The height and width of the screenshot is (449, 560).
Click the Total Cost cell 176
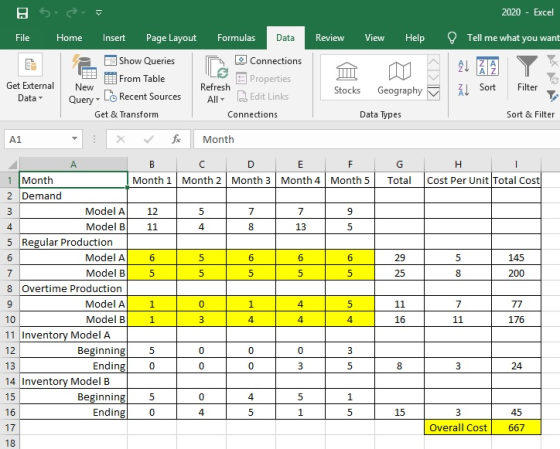pyautogui.click(x=516, y=319)
